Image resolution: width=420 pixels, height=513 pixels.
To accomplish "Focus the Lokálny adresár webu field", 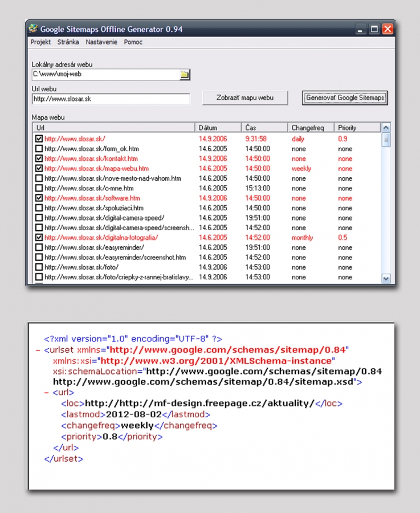I will (105, 74).
